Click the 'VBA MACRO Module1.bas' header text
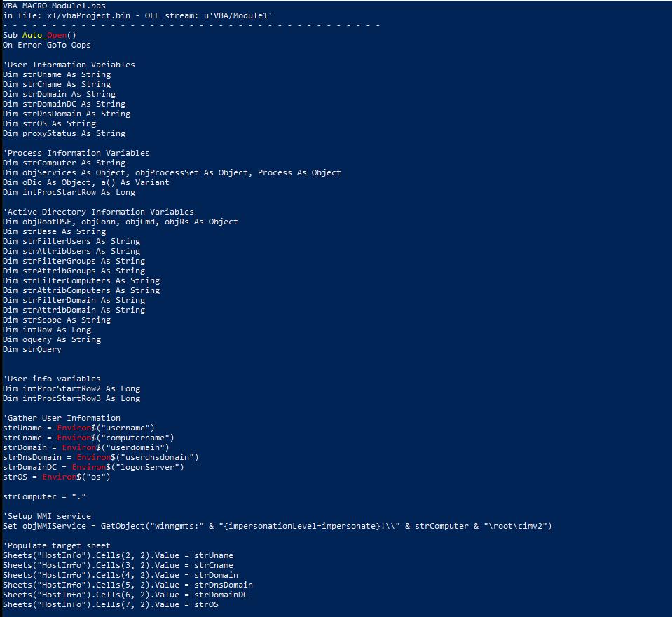The height and width of the screenshot is (617, 672). click(x=55, y=6)
